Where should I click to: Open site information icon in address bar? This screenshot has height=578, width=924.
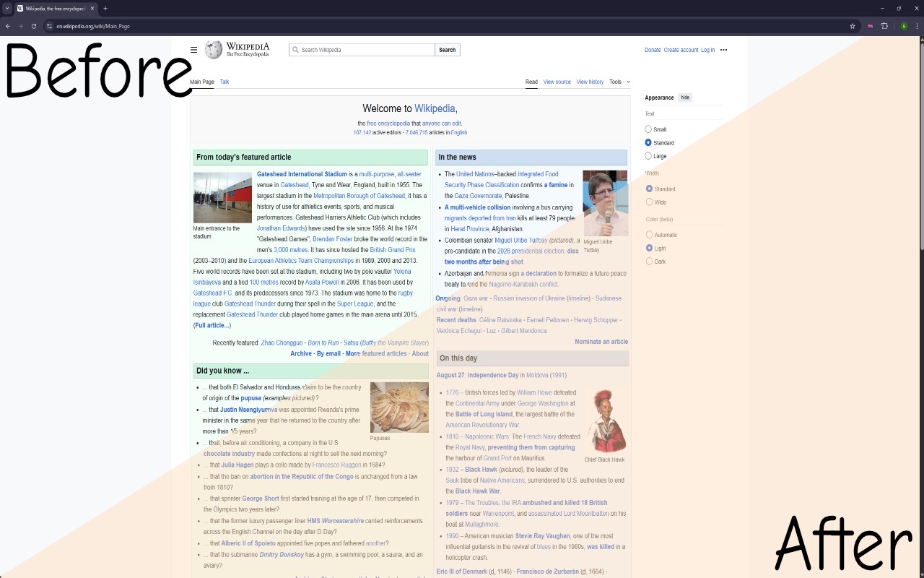coord(49,26)
